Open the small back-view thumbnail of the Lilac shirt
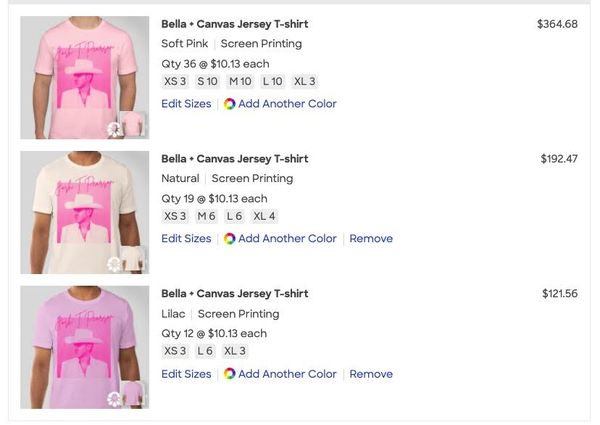 pos(135,394)
